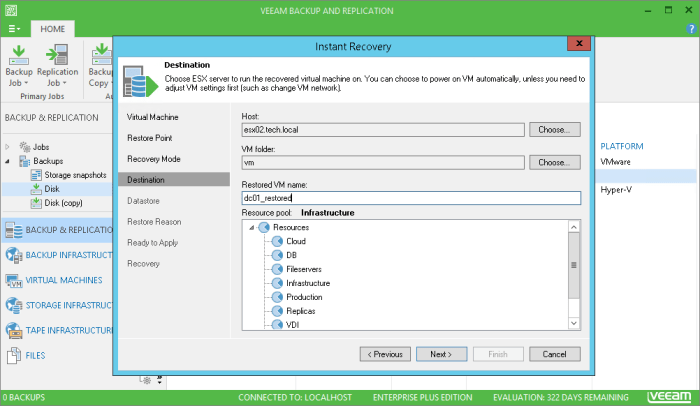Open the Files view
The width and height of the screenshot is (700, 406).
pyautogui.click(x=58, y=356)
